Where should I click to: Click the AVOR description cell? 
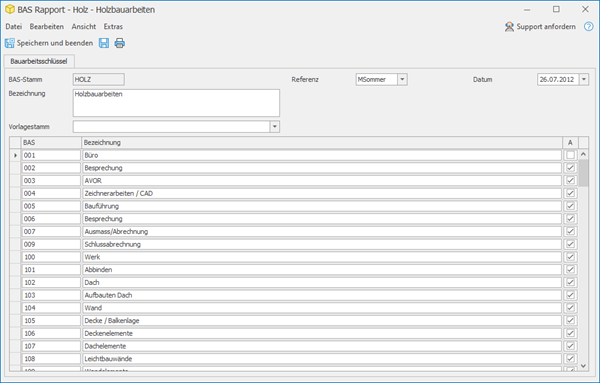point(322,181)
